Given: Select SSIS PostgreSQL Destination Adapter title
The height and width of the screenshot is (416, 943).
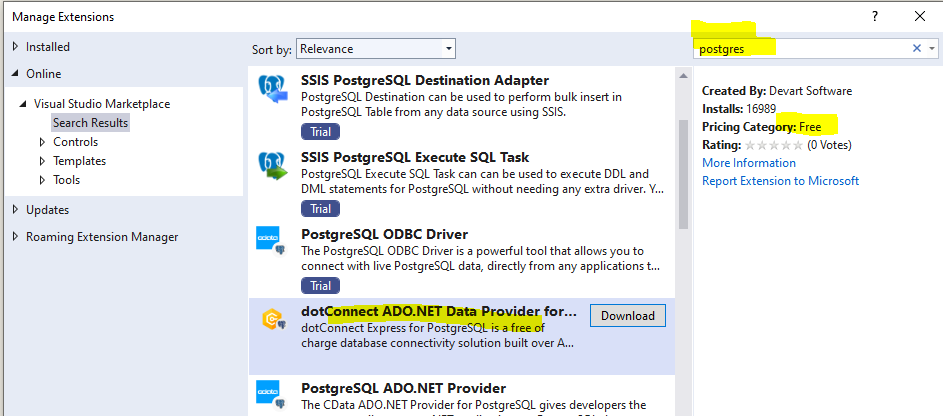Looking at the screenshot, I should coord(425,80).
